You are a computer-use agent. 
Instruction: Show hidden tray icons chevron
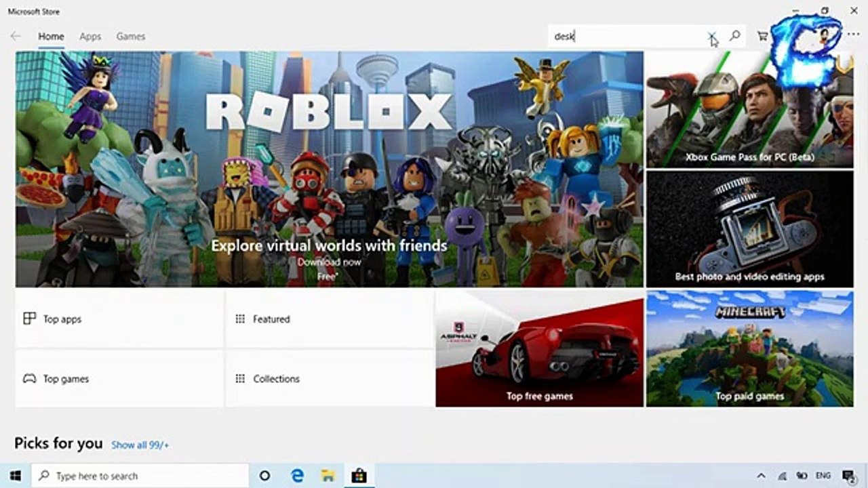coord(761,476)
